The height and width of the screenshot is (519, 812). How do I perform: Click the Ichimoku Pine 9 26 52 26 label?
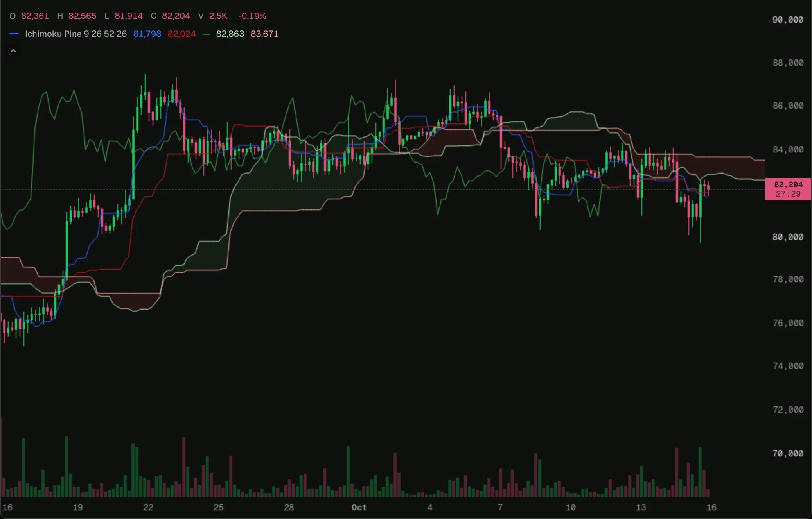click(76, 34)
